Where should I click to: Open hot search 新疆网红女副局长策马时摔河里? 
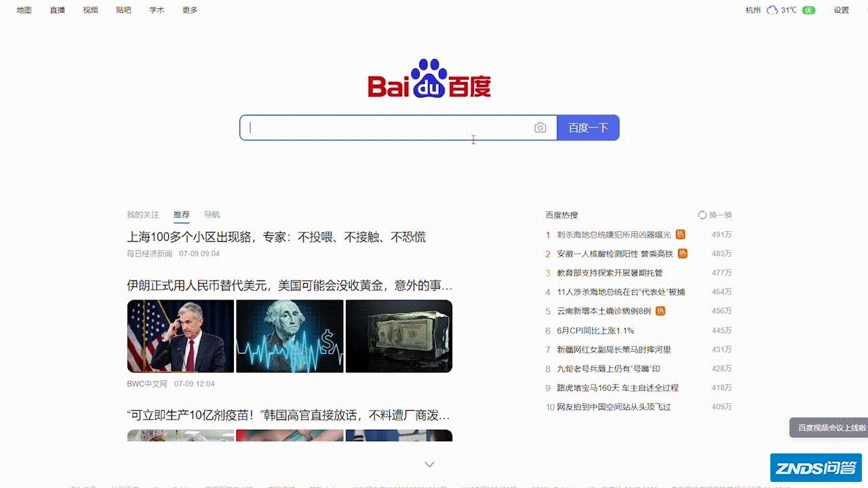[x=614, y=350]
